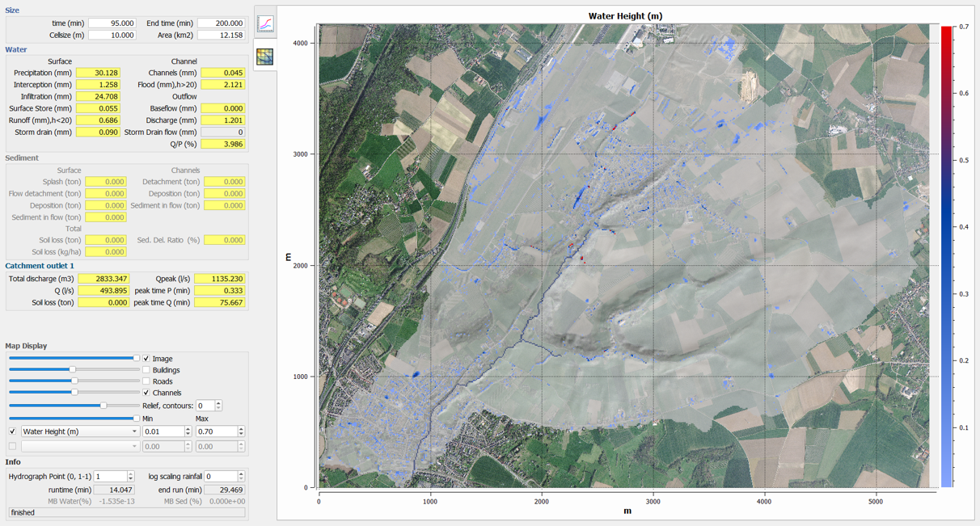This screenshot has width=980, height=526.
Task: Increase the log scaling rainfall value
Action: pyautogui.click(x=241, y=474)
